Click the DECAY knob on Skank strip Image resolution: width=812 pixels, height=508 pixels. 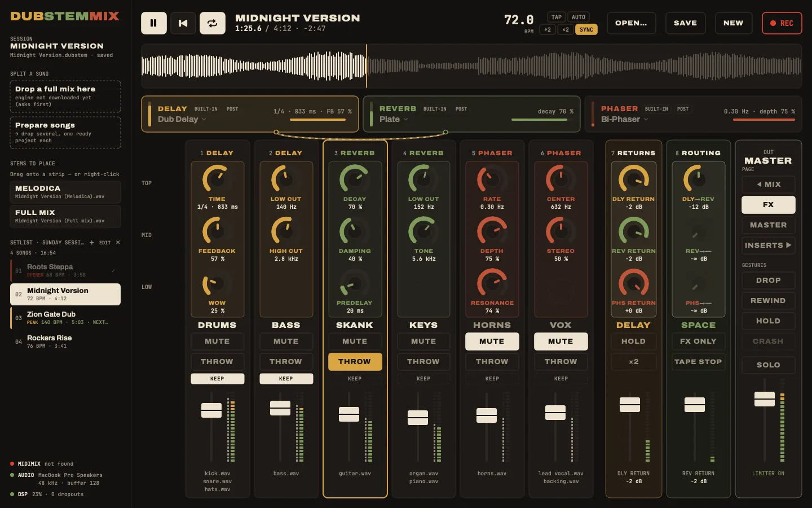coord(355,179)
